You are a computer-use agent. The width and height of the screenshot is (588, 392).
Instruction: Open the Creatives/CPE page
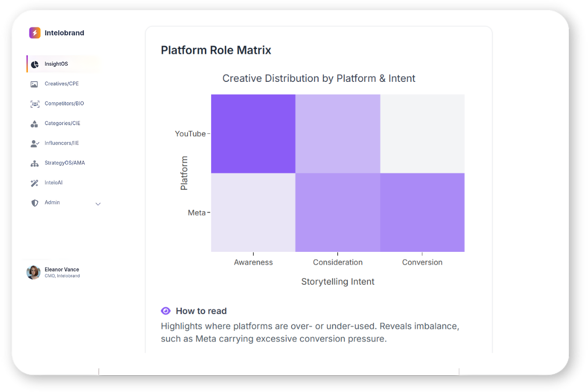pyautogui.click(x=62, y=84)
